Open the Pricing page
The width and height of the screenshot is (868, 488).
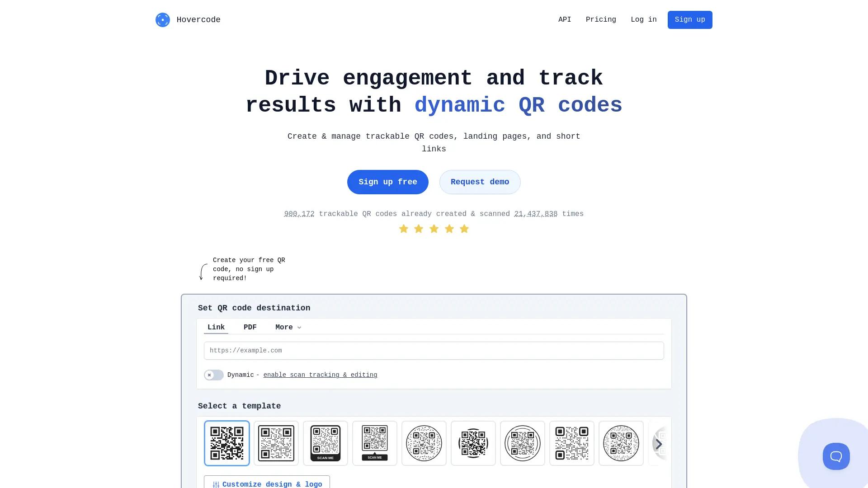coord(601,19)
